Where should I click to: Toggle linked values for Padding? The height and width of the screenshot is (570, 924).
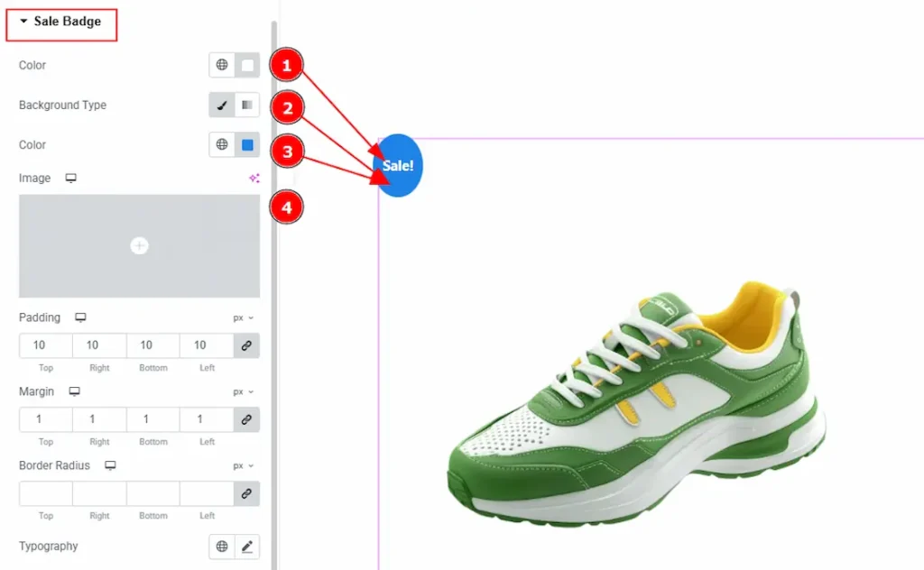pyautogui.click(x=245, y=345)
